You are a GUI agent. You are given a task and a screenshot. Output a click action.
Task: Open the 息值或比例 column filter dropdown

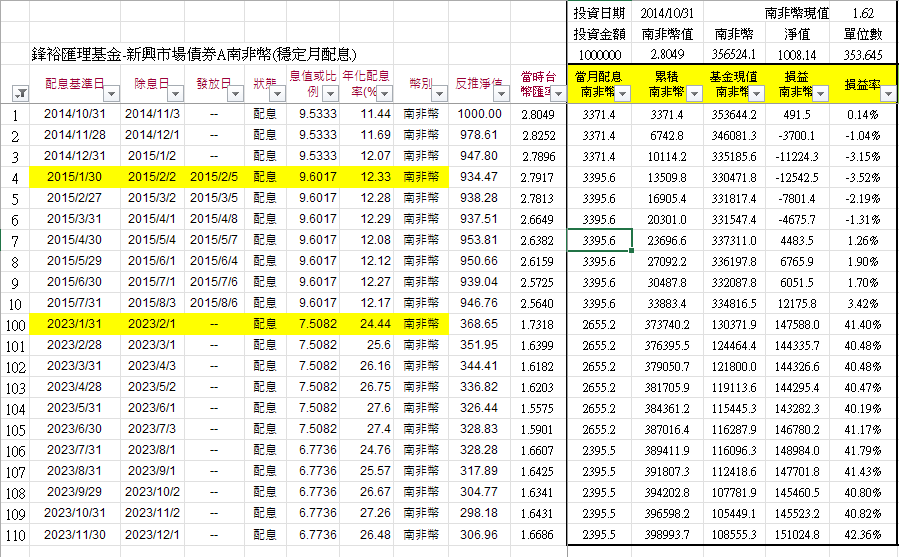pos(330,93)
